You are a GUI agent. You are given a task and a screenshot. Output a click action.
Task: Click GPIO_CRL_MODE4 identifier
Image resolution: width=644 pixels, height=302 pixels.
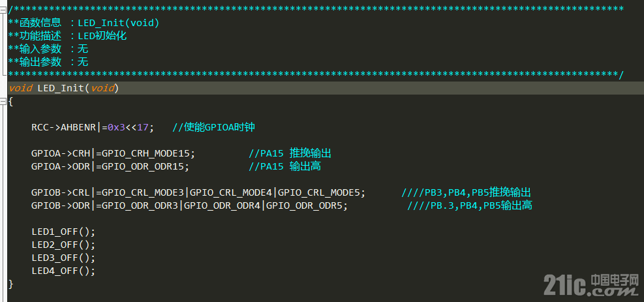click(x=234, y=192)
